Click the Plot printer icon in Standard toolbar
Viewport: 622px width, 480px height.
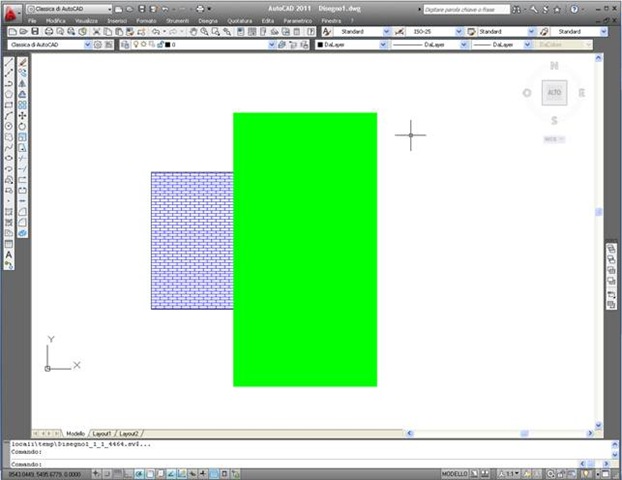click(49, 31)
